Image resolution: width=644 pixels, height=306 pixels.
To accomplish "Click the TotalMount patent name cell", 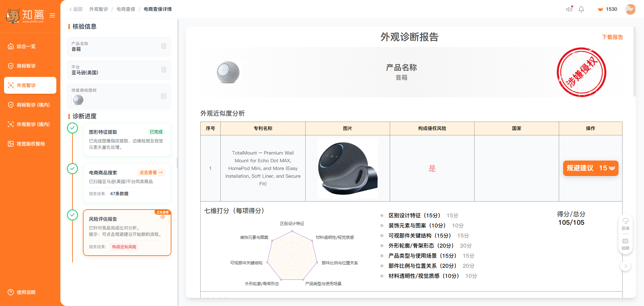I will (263, 168).
